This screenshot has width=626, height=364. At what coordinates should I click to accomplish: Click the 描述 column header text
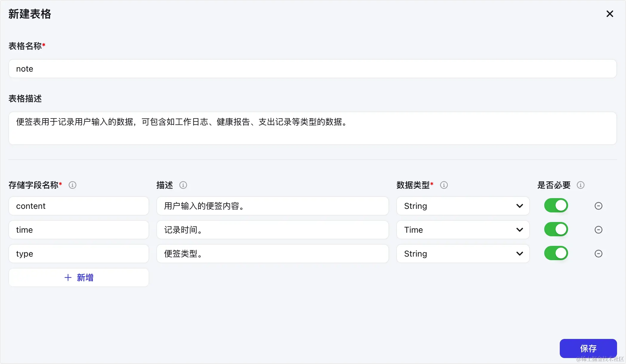tap(165, 185)
